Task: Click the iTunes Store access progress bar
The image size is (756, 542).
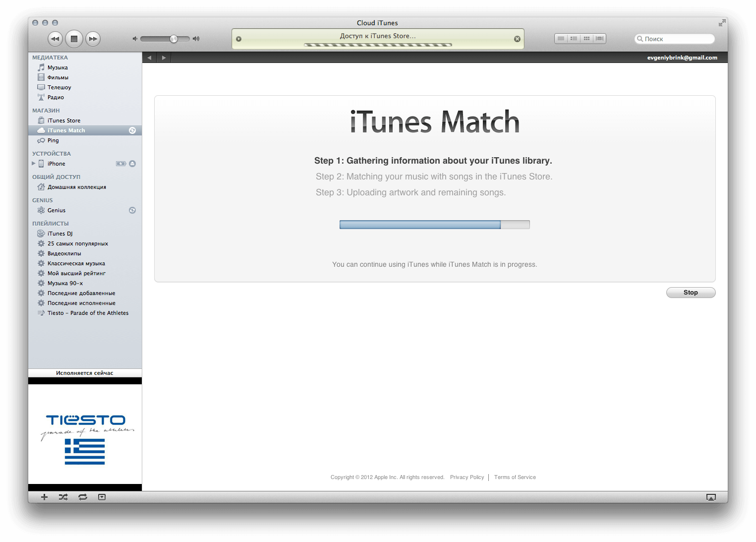Action: pyautogui.click(x=378, y=45)
